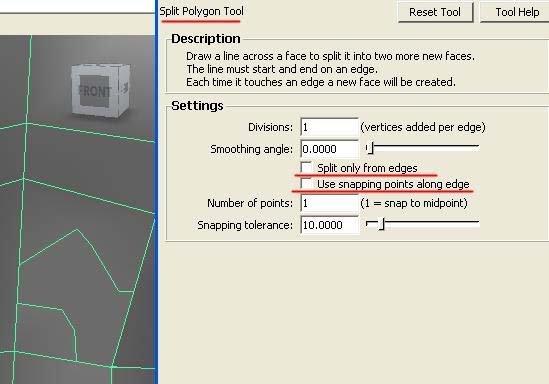Adjust the Smoothing angle slider handle
This screenshot has height=384, width=549.
[x=370, y=148]
